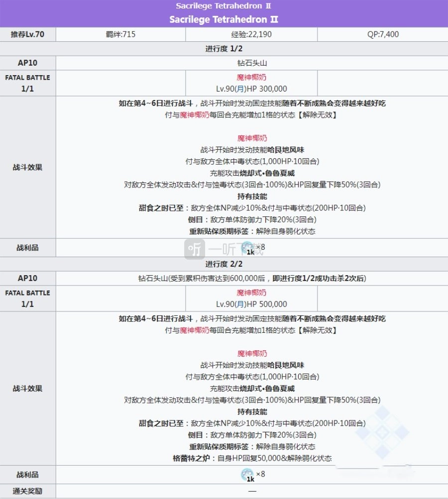This screenshot has width=448, height=499.
Task: Click the bold Sacrilege Tetrahedron II title
Action: click(x=224, y=20)
